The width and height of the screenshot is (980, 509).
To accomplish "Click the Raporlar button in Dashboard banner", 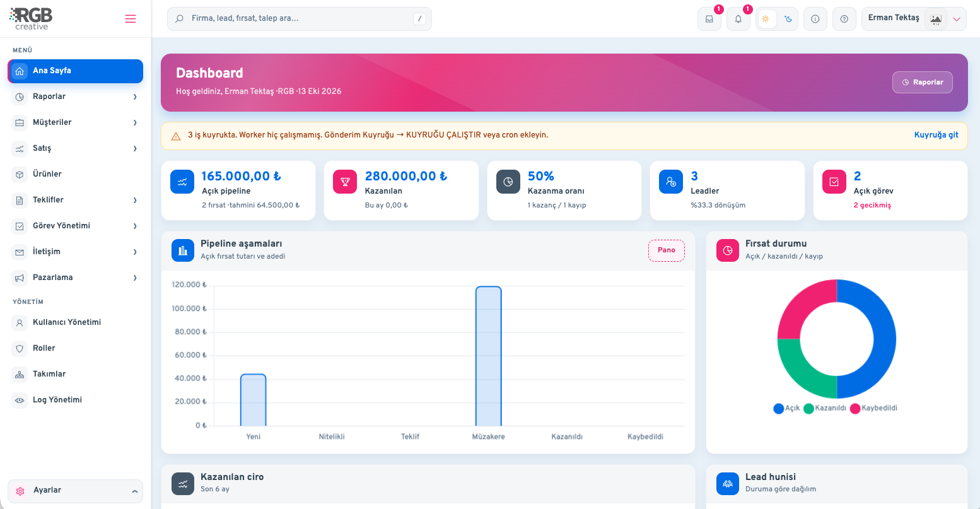I will (x=922, y=82).
